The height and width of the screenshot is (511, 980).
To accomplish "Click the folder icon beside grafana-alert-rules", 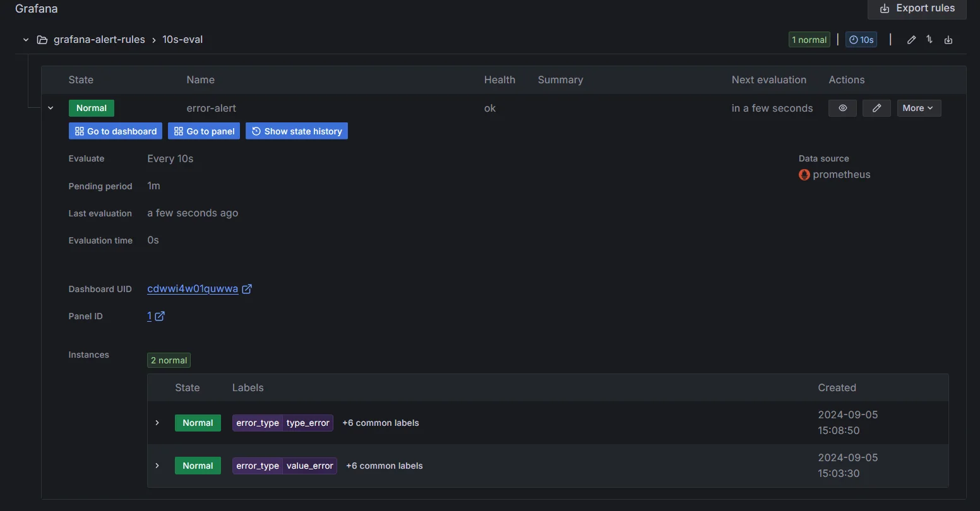I will [42, 40].
